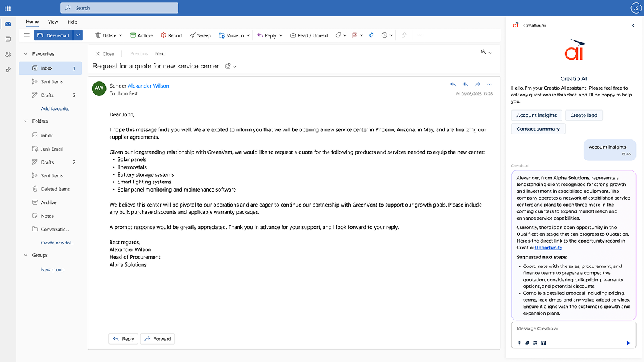The height and width of the screenshot is (362, 644).
Task: Open the Help tab
Action: click(x=72, y=22)
